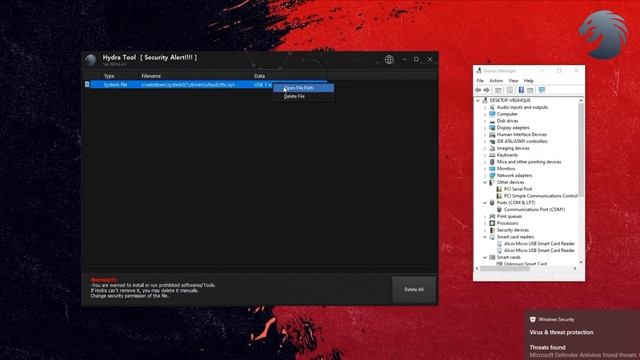640x360 pixels.
Task: Click the Delete All button
Action: (x=413, y=289)
